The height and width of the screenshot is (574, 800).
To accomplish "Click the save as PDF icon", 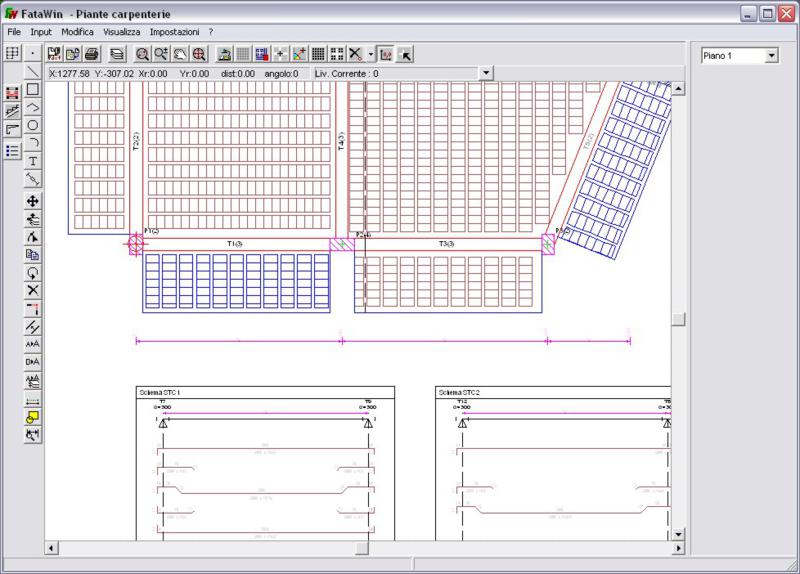I will click(54, 54).
